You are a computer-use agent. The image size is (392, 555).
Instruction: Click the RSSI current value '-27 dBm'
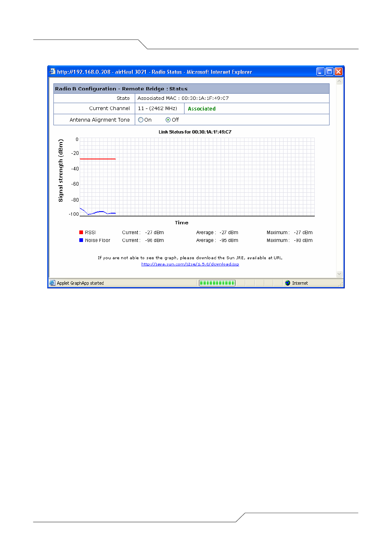[154, 233]
